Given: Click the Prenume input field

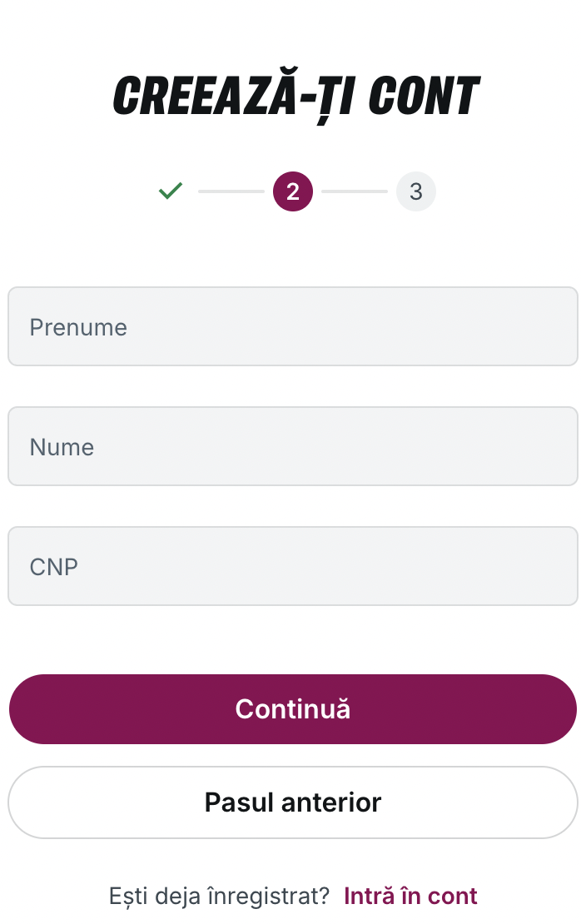Looking at the screenshot, I should coord(293,326).
